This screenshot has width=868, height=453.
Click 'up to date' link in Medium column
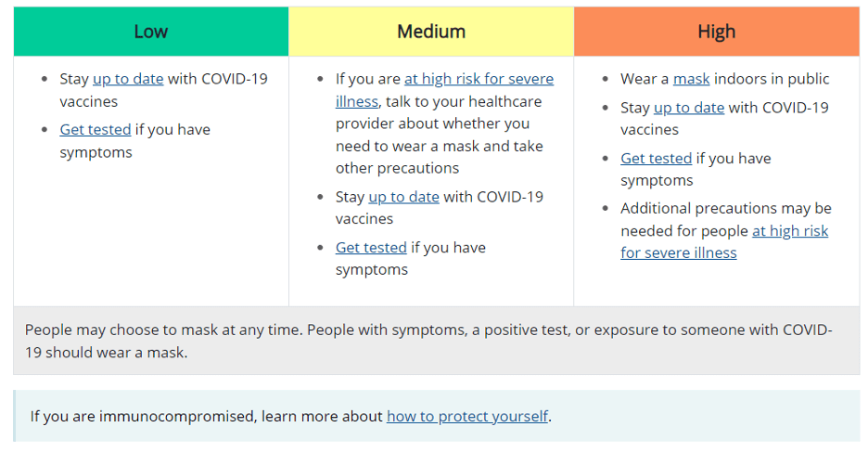403,197
